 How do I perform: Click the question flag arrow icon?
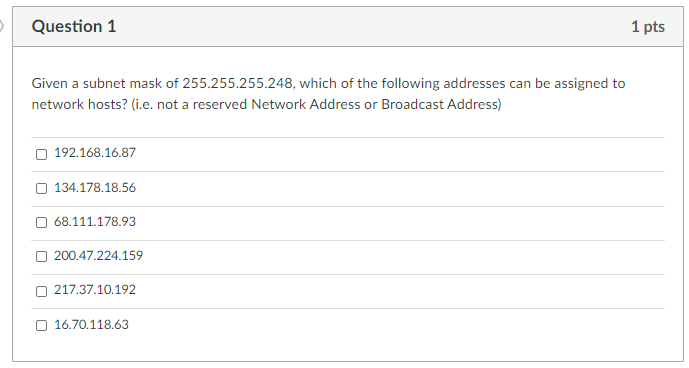[x=2, y=26]
